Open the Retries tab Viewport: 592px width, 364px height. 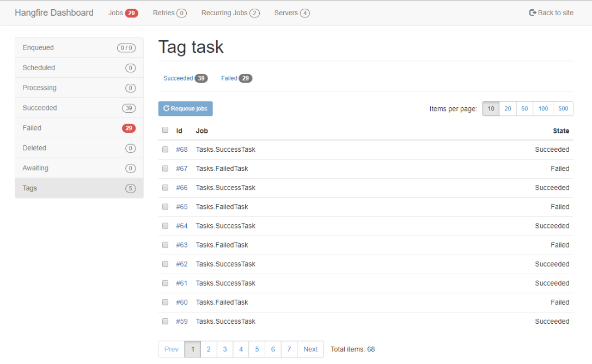pyautogui.click(x=169, y=13)
